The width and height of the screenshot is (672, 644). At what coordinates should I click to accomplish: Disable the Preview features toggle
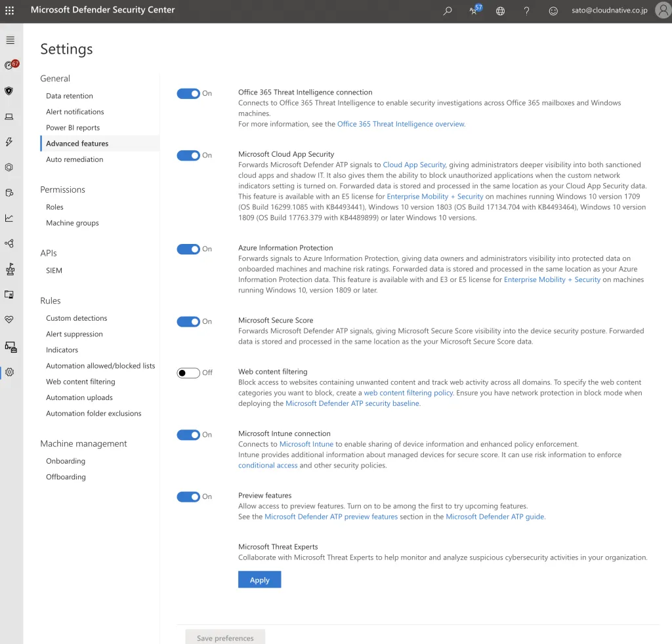pos(188,496)
